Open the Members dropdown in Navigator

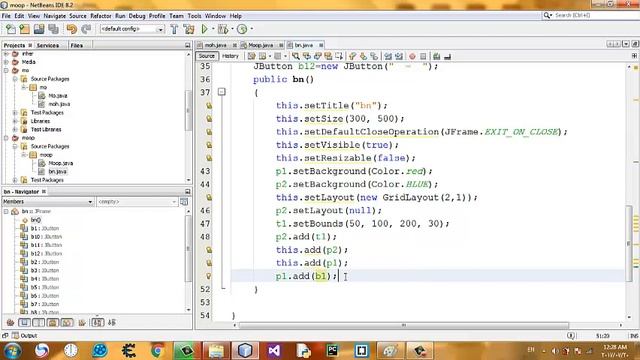pyautogui.click(x=48, y=202)
